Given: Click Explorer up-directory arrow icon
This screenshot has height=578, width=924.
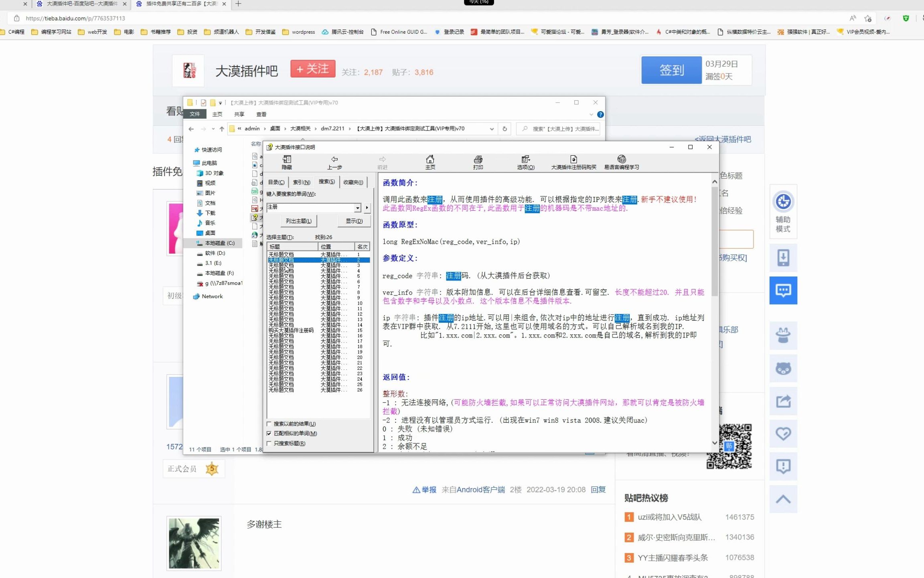Looking at the screenshot, I should (x=222, y=129).
